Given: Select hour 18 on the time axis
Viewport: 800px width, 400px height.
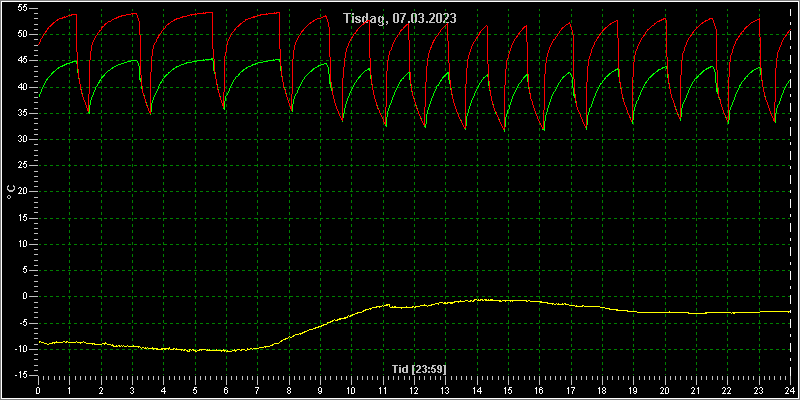Looking at the screenshot, I should coord(602,391).
